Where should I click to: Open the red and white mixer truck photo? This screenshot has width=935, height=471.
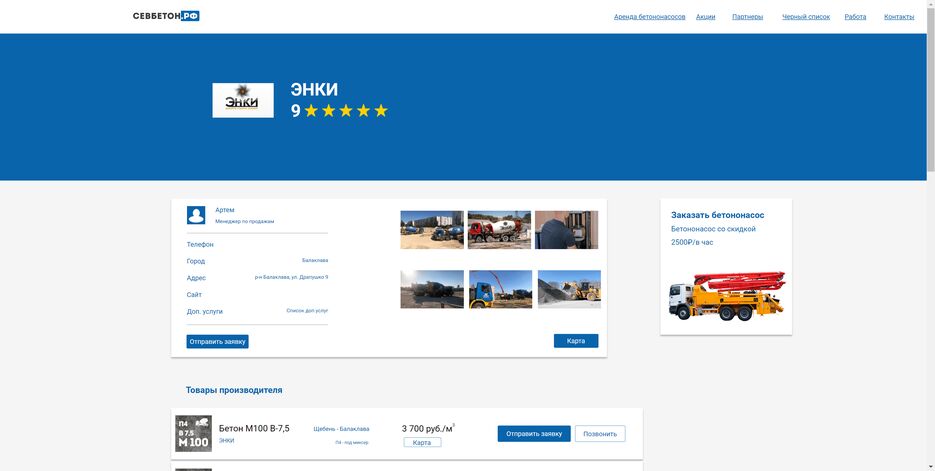pos(499,230)
